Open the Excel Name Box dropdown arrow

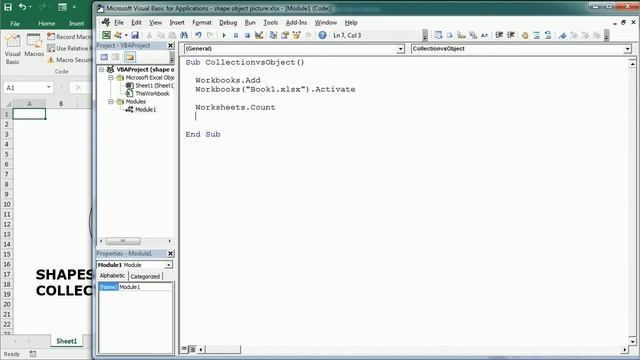[x=49, y=87]
